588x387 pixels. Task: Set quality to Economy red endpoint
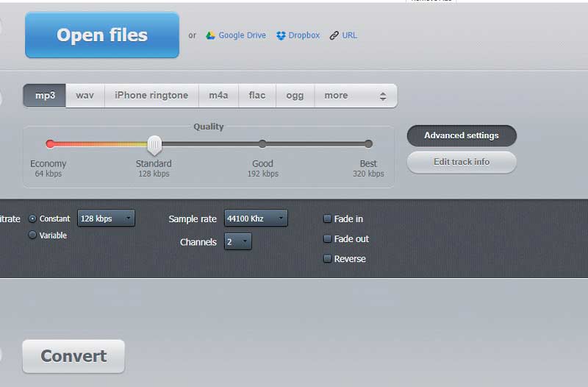click(x=50, y=143)
